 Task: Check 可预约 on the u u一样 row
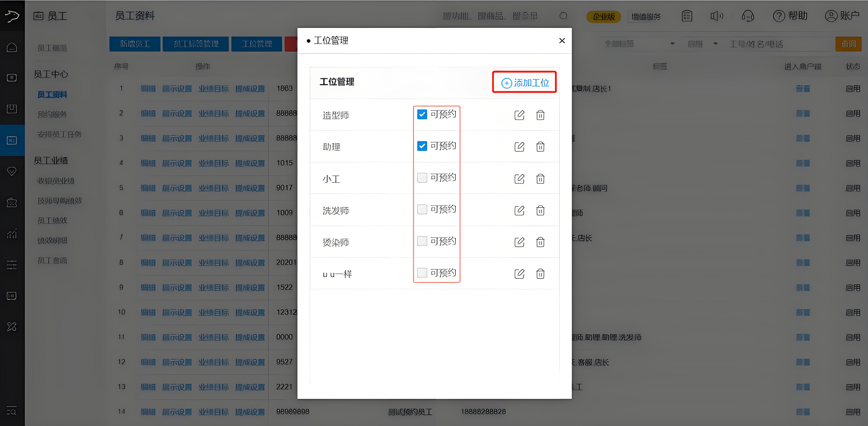pos(422,273)
